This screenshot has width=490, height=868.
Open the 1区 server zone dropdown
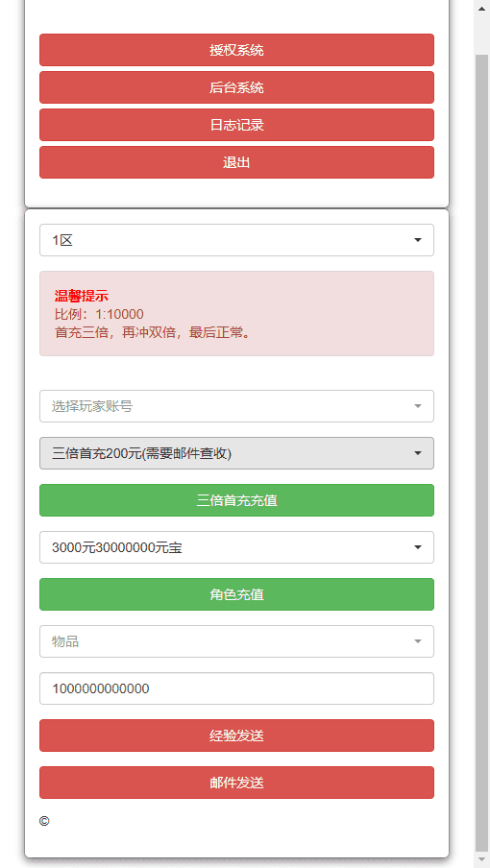click(236, 240)
